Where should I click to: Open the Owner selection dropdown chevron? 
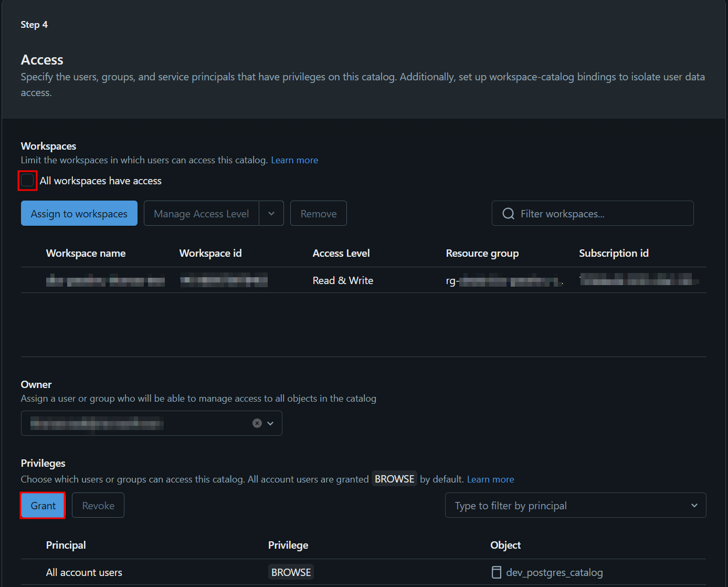pyautogui.click(x=271, y=423)
